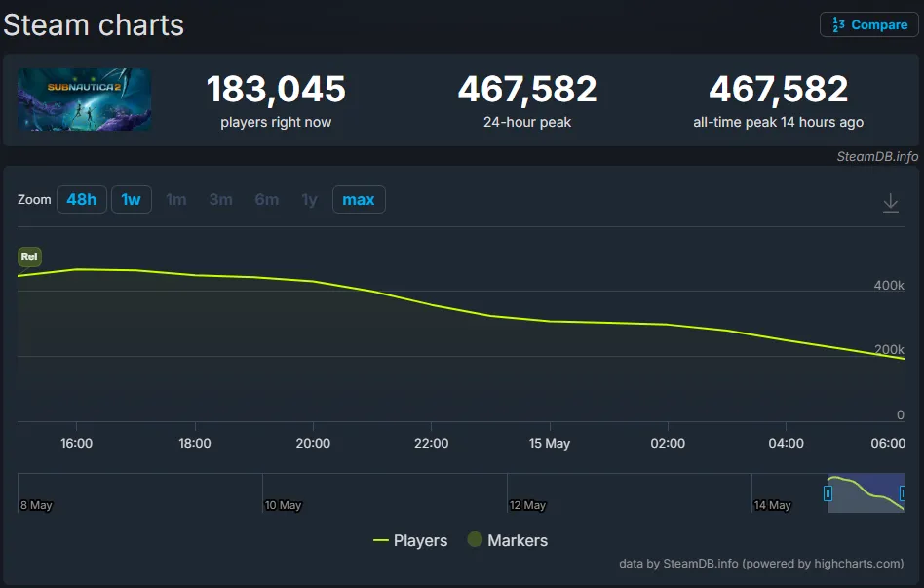Click the 16:00 x-axis label

[x=76, y=443]
